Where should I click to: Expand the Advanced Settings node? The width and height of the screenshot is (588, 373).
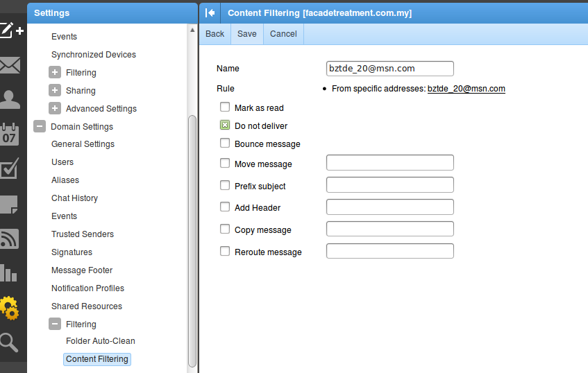tap(55, 109)
